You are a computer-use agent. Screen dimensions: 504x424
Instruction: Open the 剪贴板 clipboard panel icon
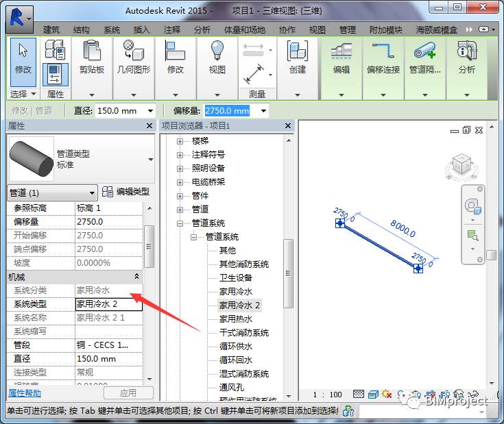[92, 51]
